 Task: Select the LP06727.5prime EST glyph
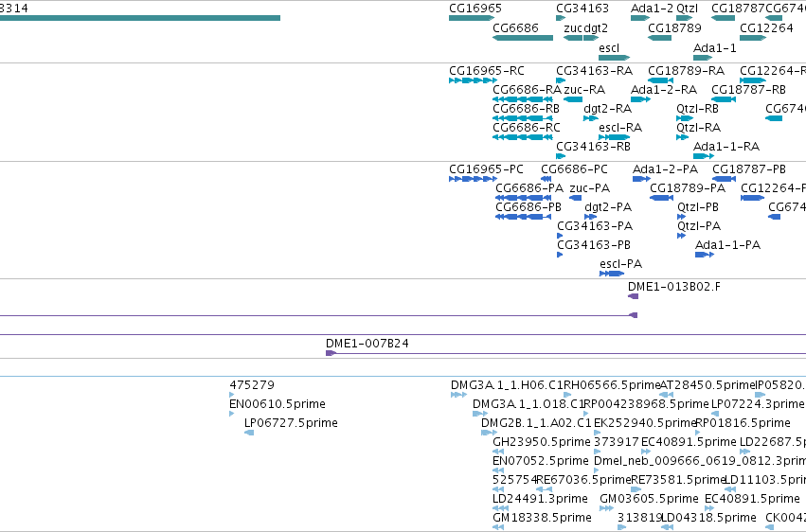(249, 433)
